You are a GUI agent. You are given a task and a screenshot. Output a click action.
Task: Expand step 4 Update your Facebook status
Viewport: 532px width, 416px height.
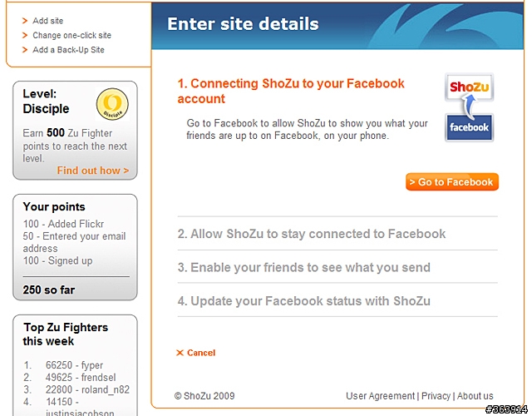click(304, 301)
